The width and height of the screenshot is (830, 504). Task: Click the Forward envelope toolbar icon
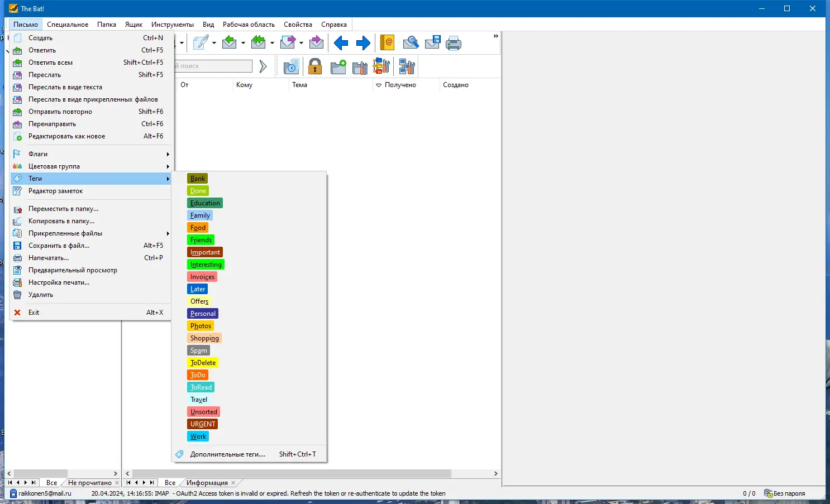288,42
